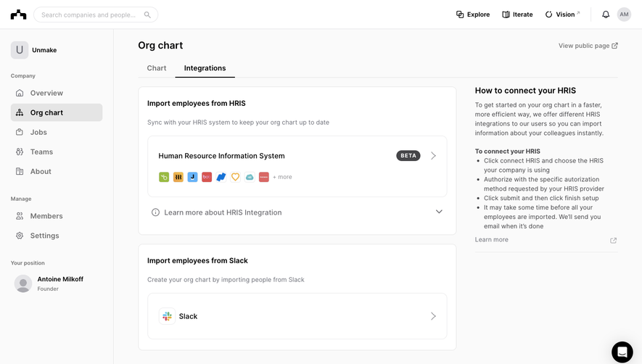This screenshot has height=364, width=642.
Task: Expand Learn more about HRIS Integration
Action: coord(297,212)
